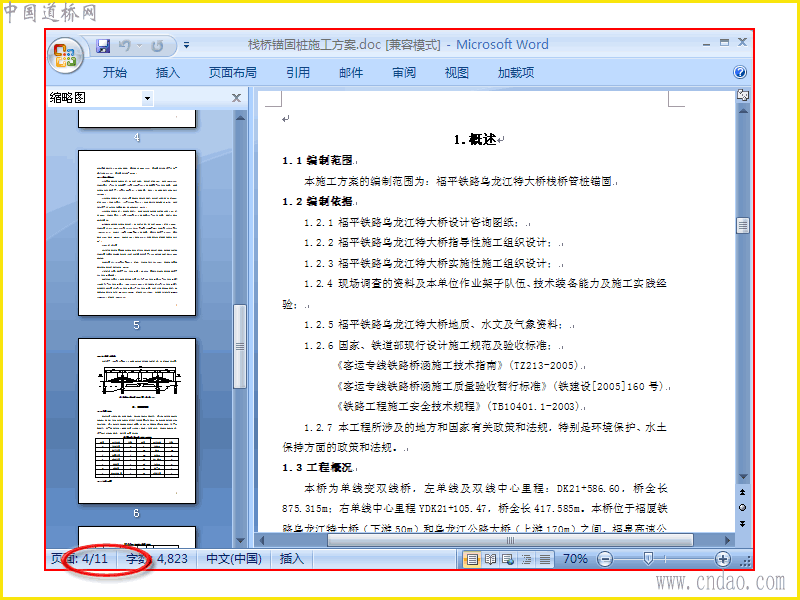The height and width of the screenshot is (600, 800).
Task: Click the ruler toggle icon above scrollbar
Action: pos(743,95)
